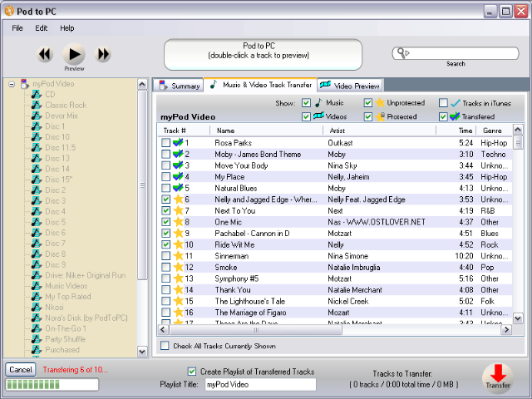The width and height of the screenshot is (532, 399).
Task: Click the music note icon in the Show filters
Action: [318, 102]
